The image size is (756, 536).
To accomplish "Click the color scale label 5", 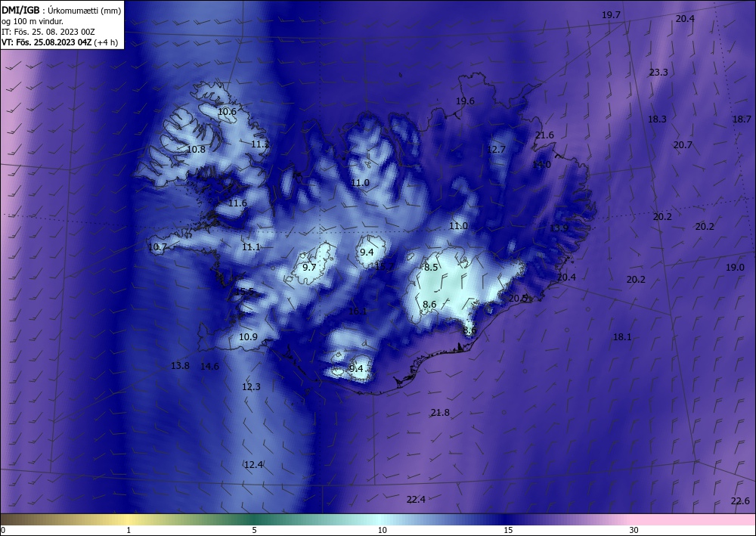I will [x=254, y=530].
